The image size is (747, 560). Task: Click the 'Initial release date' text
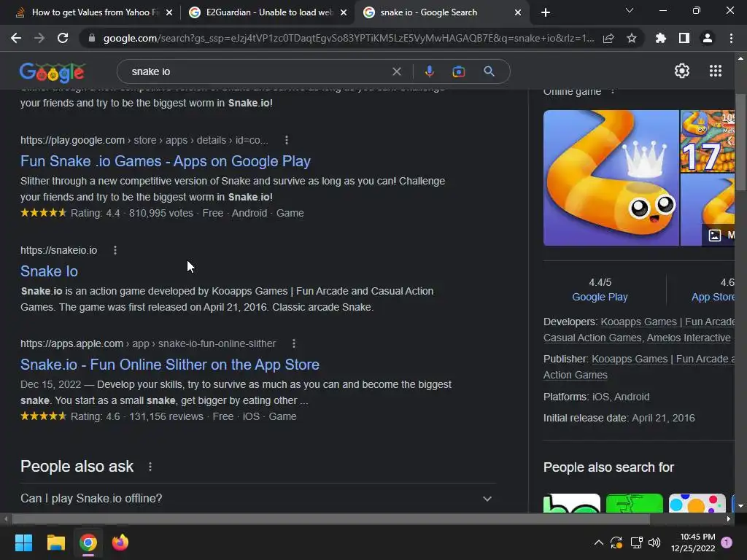586,418
